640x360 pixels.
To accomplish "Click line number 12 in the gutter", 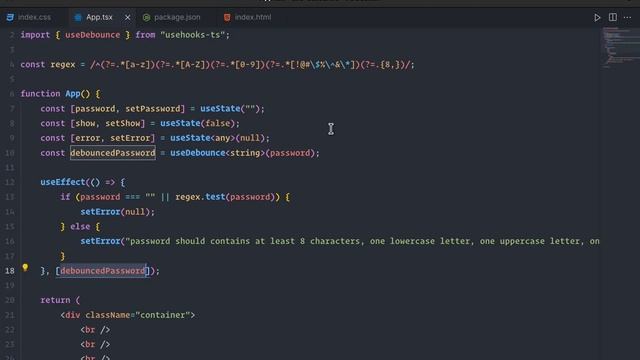I will [x=10, y=182].
